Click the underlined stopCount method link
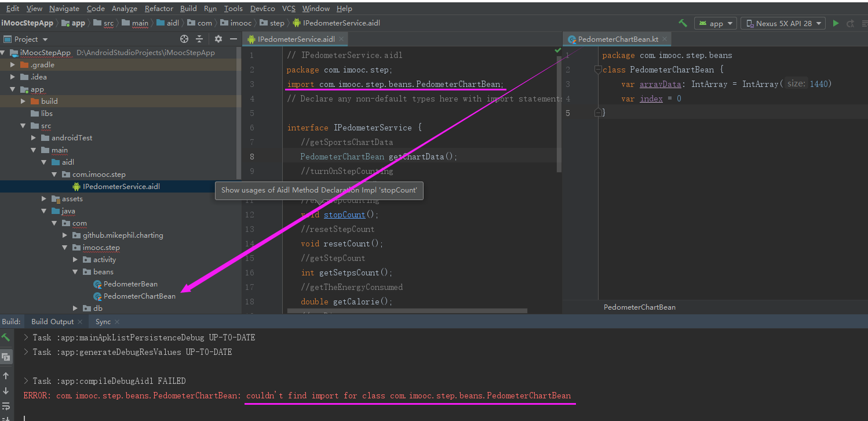 344,215
